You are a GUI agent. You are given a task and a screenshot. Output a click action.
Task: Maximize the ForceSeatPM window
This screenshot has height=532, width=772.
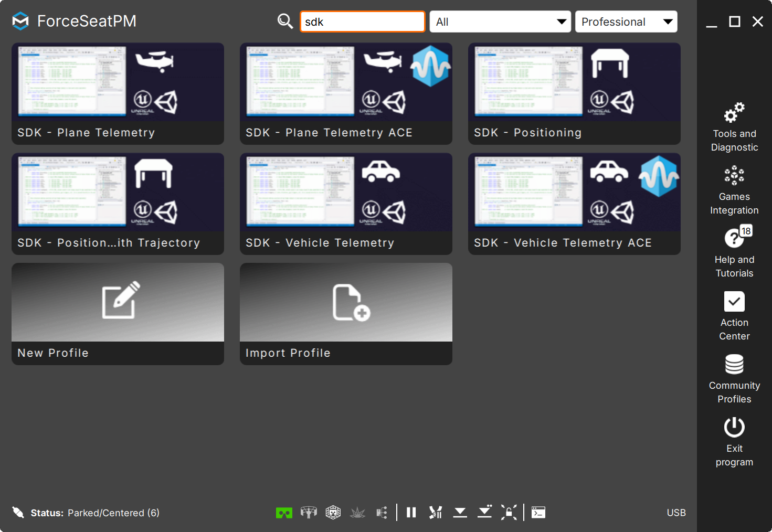(x=735, y=22)
